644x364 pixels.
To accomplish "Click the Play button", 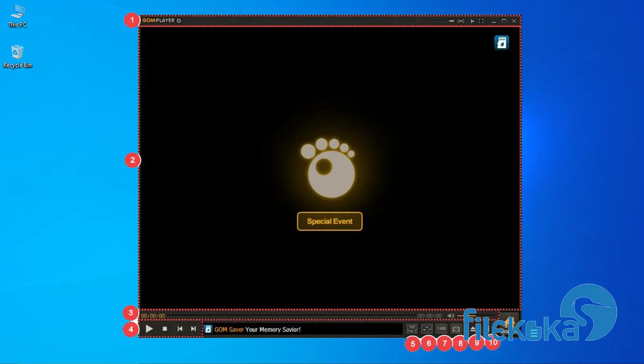I will click(149, 329).
